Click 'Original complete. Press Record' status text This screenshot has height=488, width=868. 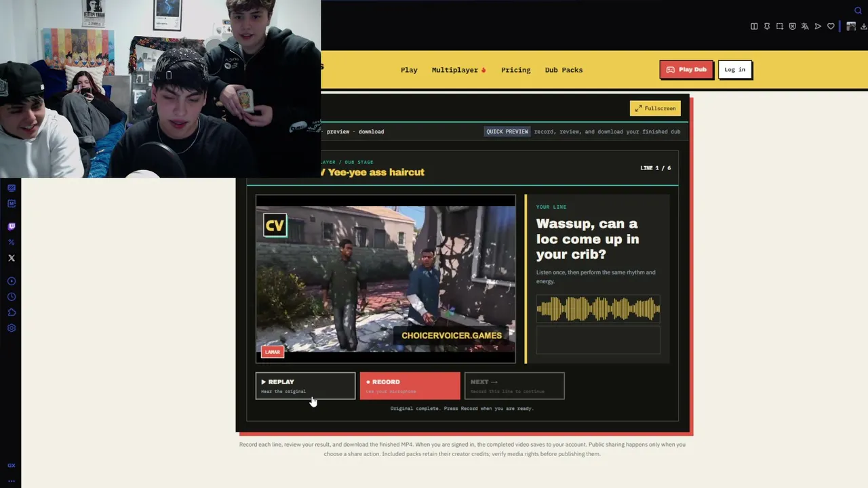[x=462, y=409]
